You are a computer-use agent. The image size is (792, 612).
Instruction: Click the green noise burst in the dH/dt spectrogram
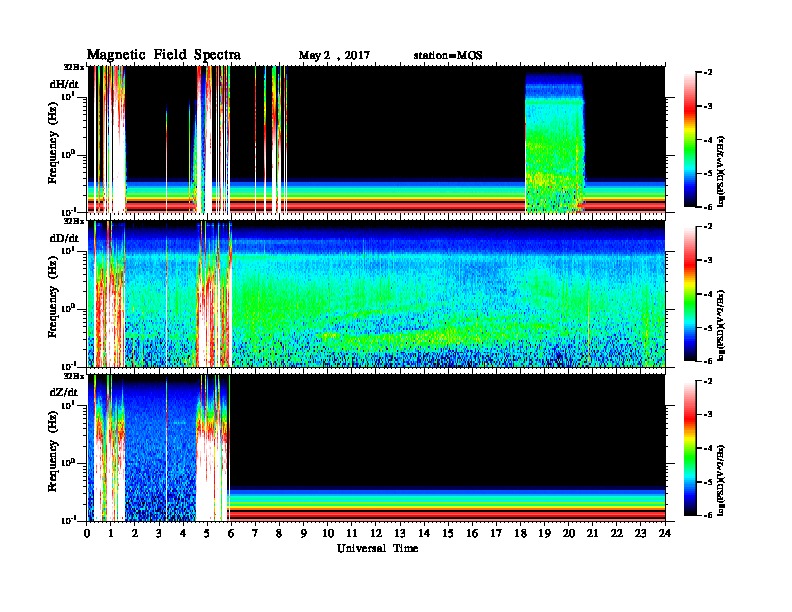coord(555,143)
